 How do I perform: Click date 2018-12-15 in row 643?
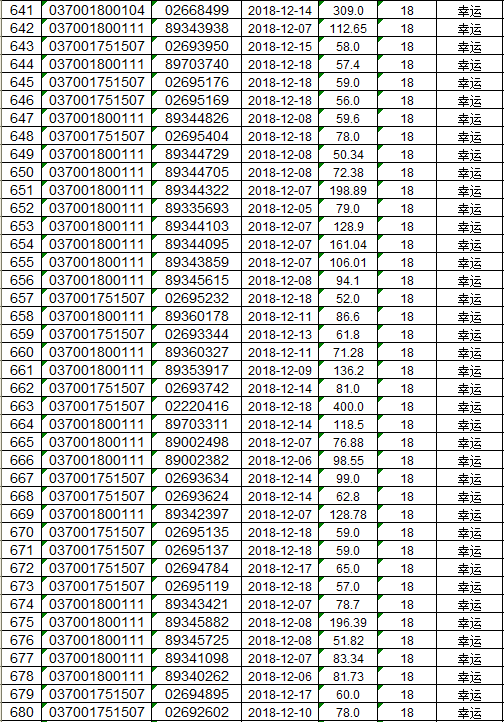280,47
